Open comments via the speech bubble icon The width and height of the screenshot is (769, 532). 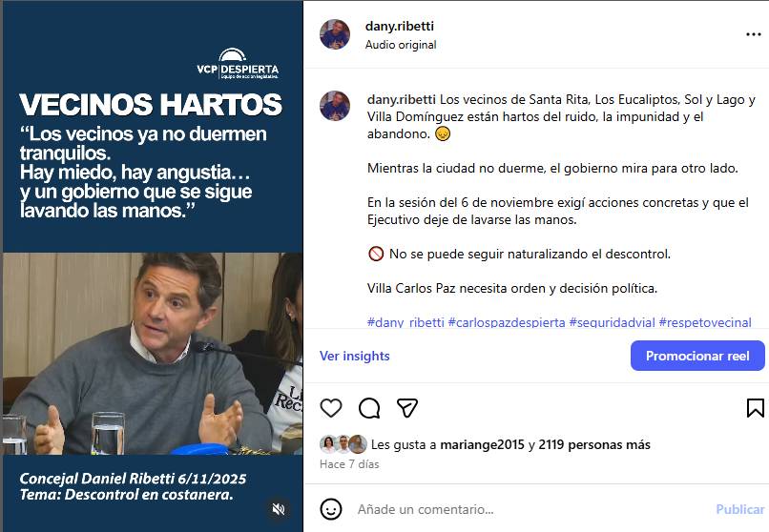(x=369, y=407)
